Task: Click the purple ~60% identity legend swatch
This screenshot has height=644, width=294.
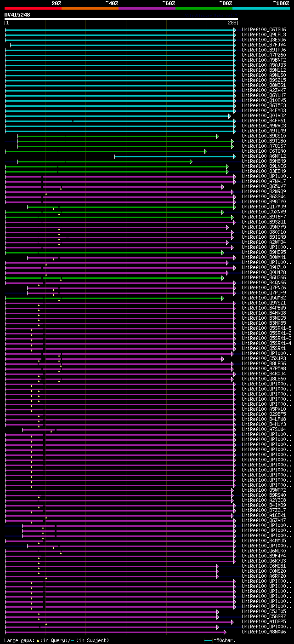Action: 147,8
